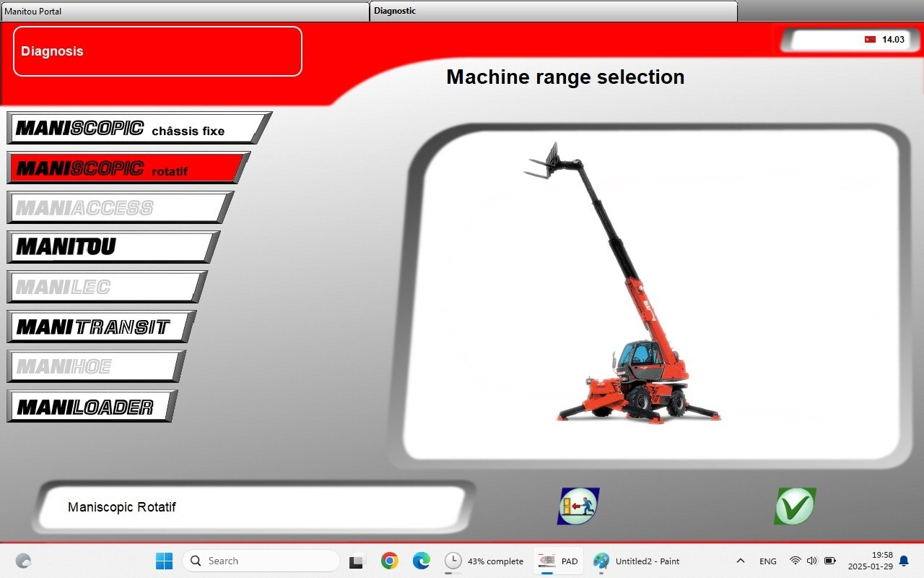Screen dimensions: 924x578
Task: Click the rotating telehandler machine image
Action: click(622, 282)
